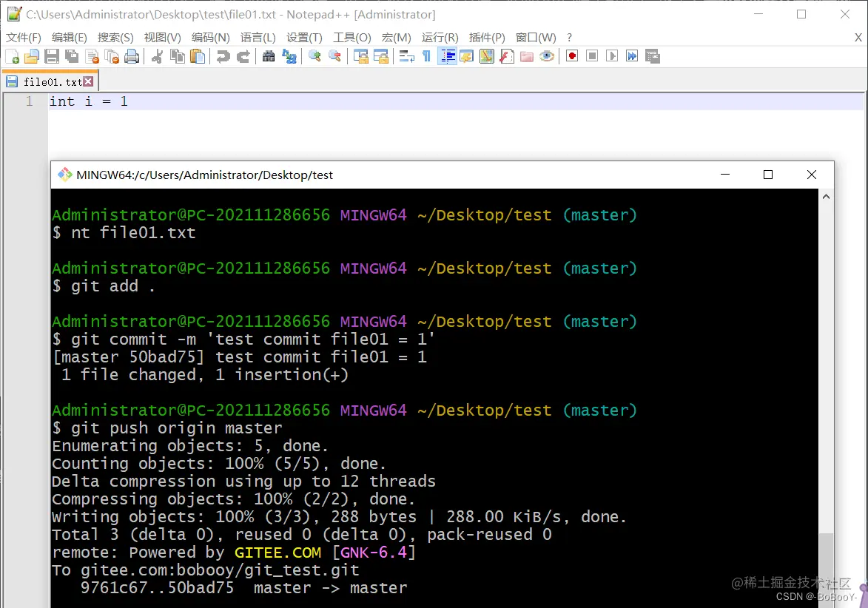The image size is (868, 608).
Task: Open the 窗口(W) menu
Action: [x=535, y=38]
